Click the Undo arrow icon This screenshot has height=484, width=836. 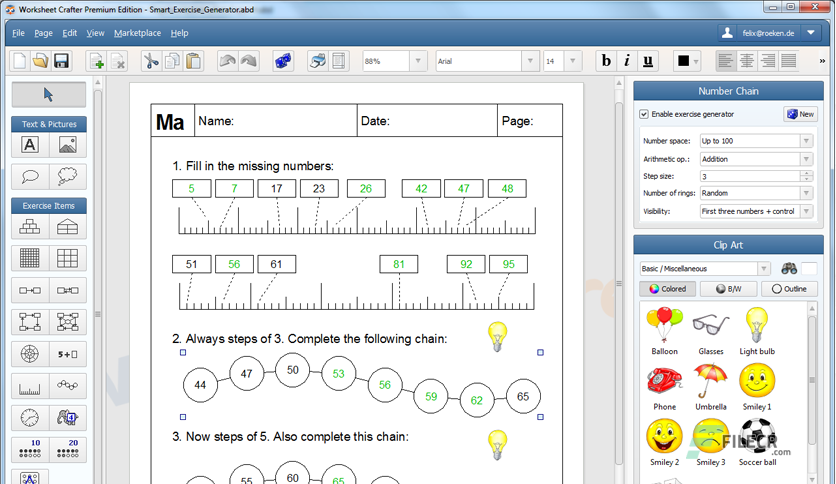click(x=228, y=61)
